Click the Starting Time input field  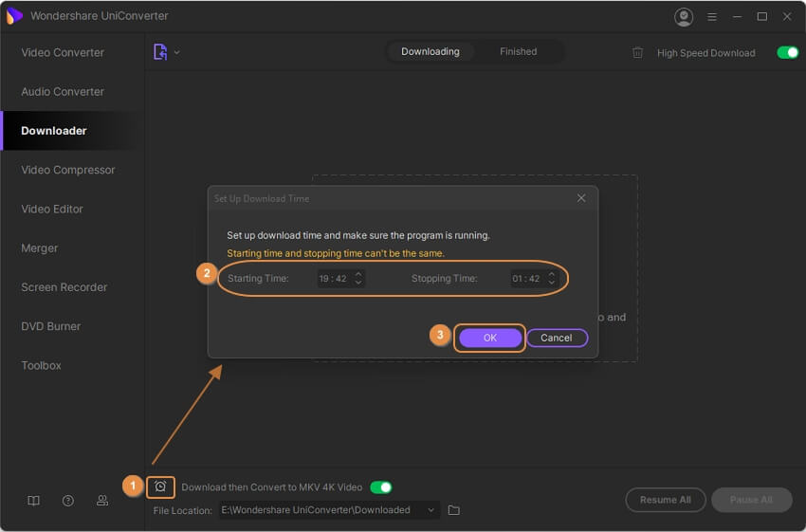coord(334,279)
